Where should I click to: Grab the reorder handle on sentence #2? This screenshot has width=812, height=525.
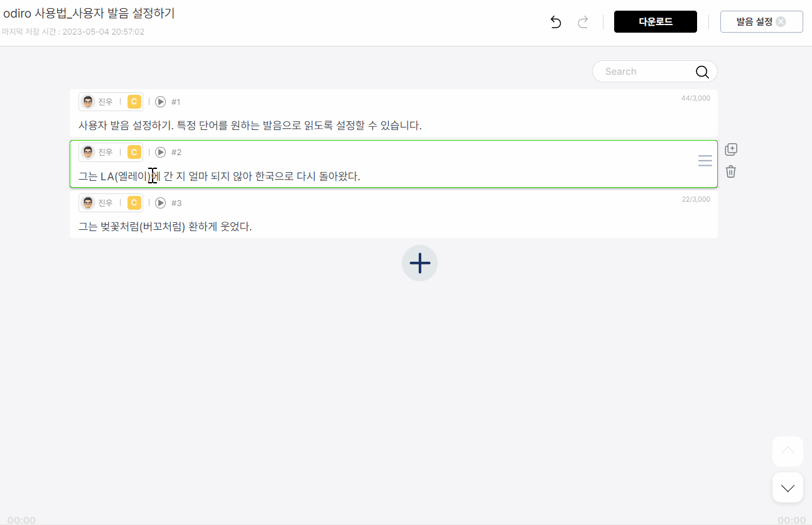tap(705, 161)
